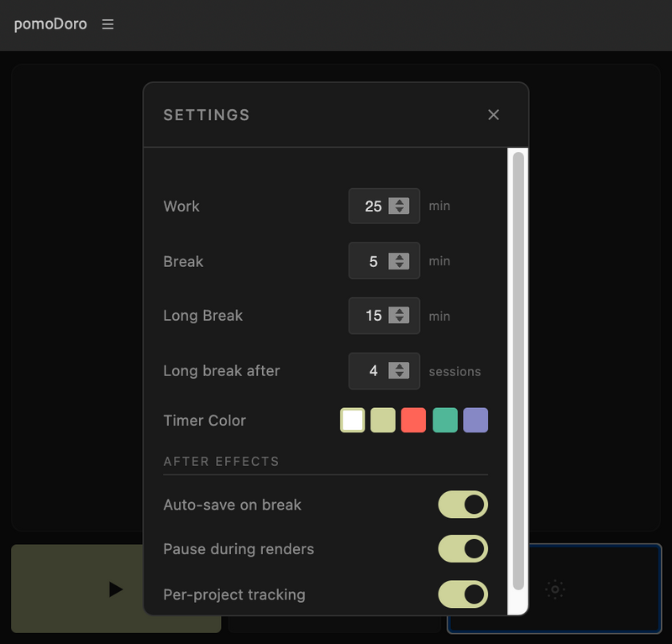
Task: Click the SETTINGS heading text
Action: click(x=207, y=115)
